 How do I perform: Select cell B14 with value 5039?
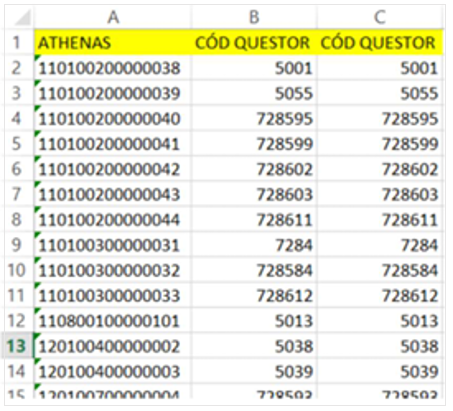[x=254, y=371]
